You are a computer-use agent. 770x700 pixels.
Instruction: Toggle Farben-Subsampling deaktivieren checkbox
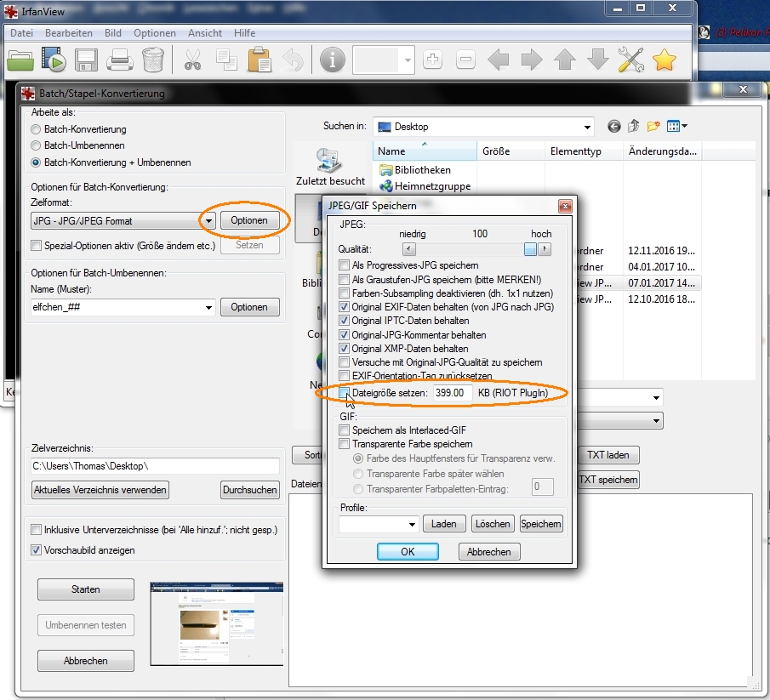[x=345, y=293]
